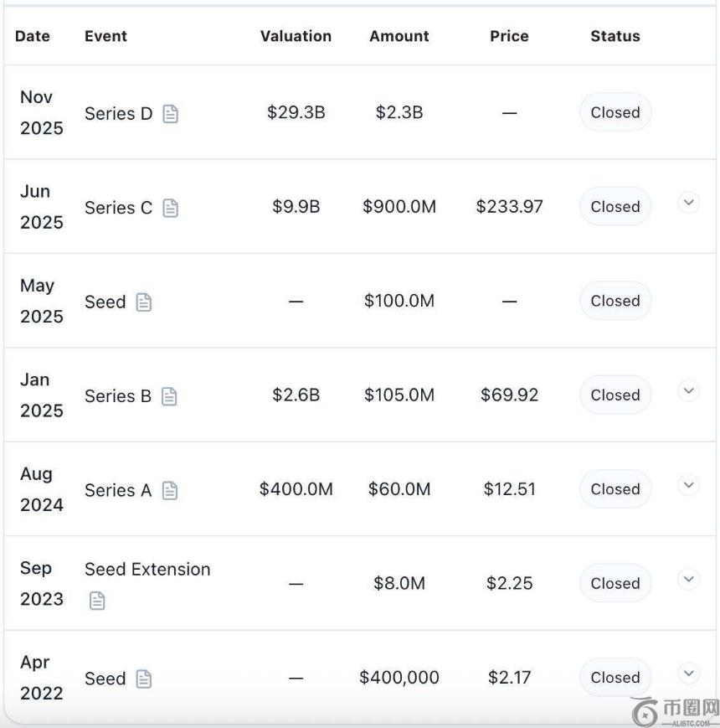Expand the Seed Extension row chevron
This screenshot has height=728, width=720.
688,579
